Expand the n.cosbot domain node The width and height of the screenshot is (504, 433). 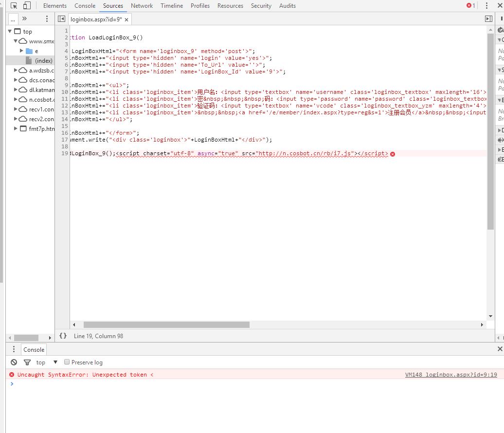click(x=16, y=99)
